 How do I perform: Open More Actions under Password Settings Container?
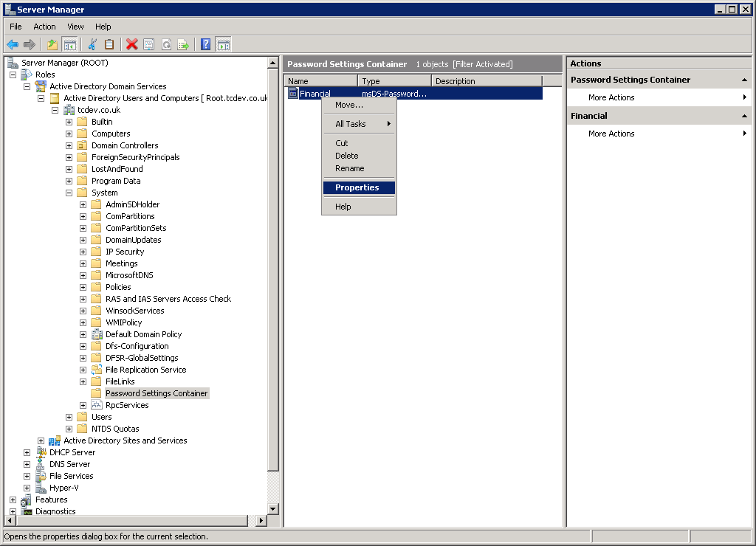(x=611, y=97)
